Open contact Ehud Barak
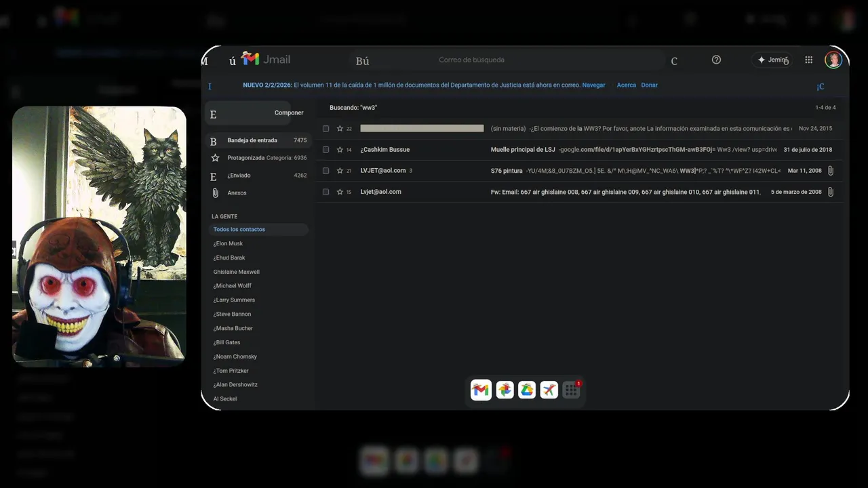The image size is (868, 488). click(x=229, y=258)
